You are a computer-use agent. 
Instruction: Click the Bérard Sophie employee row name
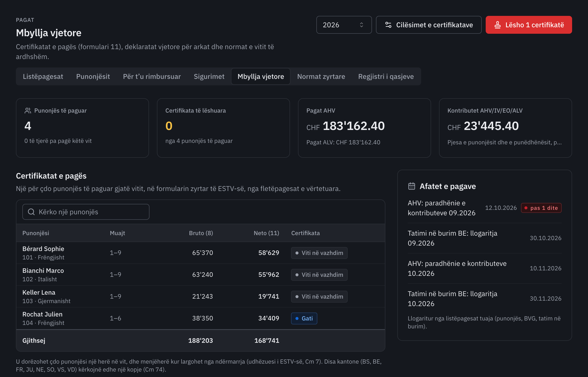43,249
